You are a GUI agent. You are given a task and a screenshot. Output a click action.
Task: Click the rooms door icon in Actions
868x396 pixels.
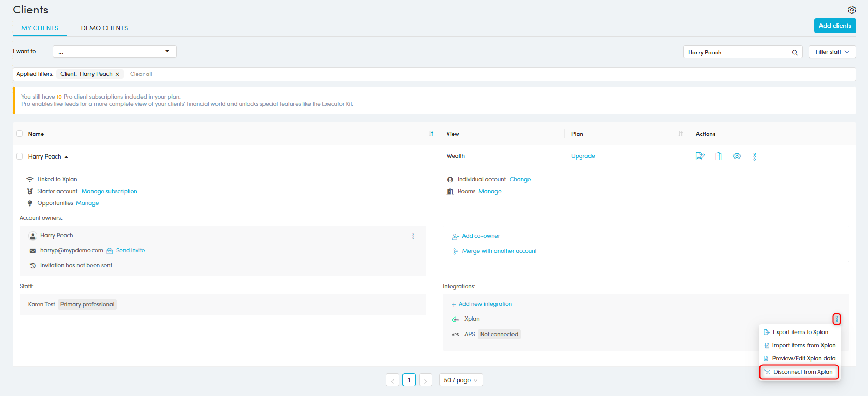coord(718,156)
